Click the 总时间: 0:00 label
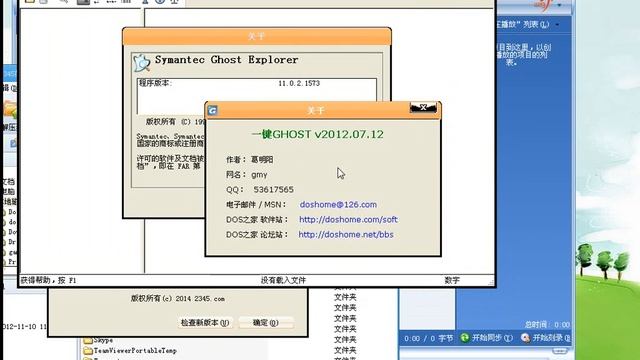640x360 pixels. 547,325
